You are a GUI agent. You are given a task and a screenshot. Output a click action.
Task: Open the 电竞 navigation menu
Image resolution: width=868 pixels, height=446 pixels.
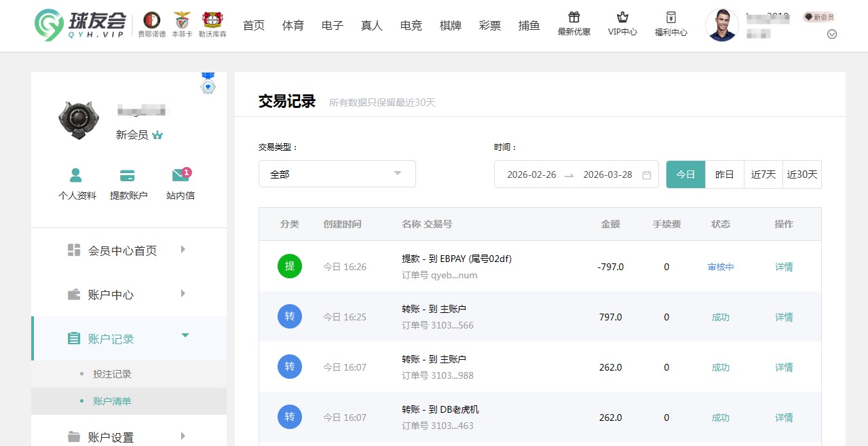411,25
